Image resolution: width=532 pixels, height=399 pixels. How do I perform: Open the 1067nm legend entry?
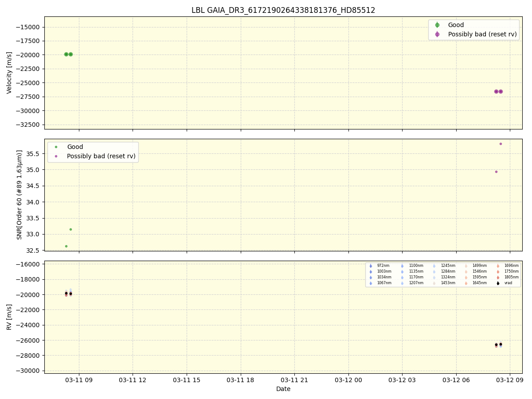click(x=371, y=283)
